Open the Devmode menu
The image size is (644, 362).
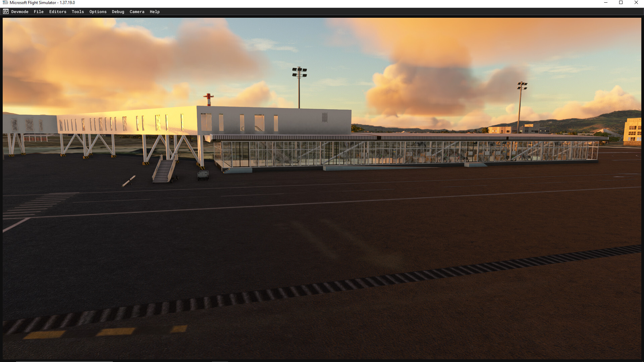tap(20, 11)
